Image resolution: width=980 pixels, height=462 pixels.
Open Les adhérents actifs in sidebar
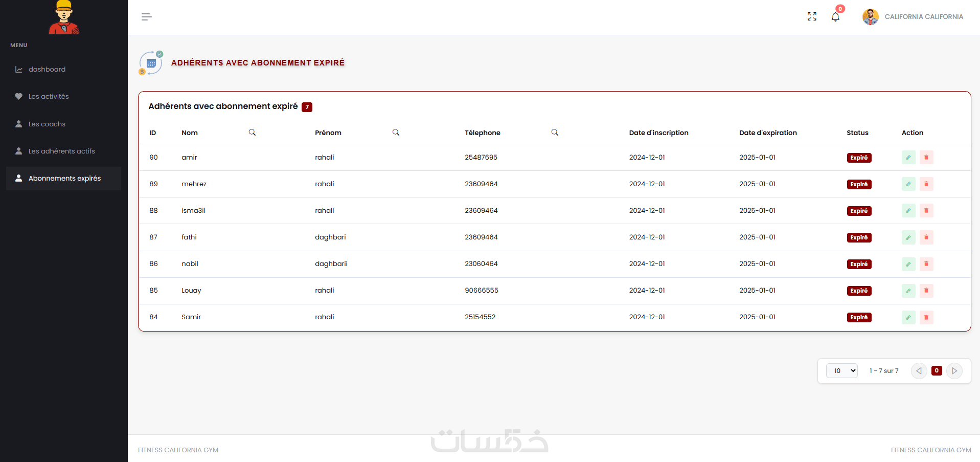pos(63,151)
